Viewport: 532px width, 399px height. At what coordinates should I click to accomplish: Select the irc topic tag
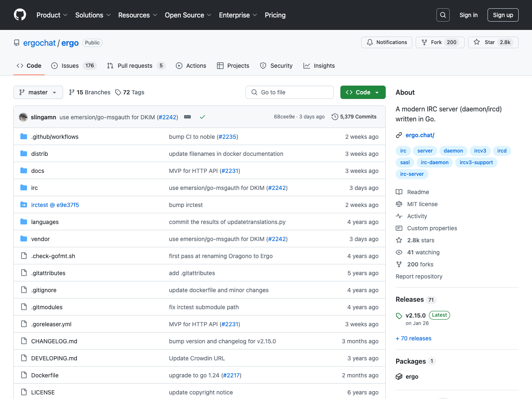pos(403,151)
